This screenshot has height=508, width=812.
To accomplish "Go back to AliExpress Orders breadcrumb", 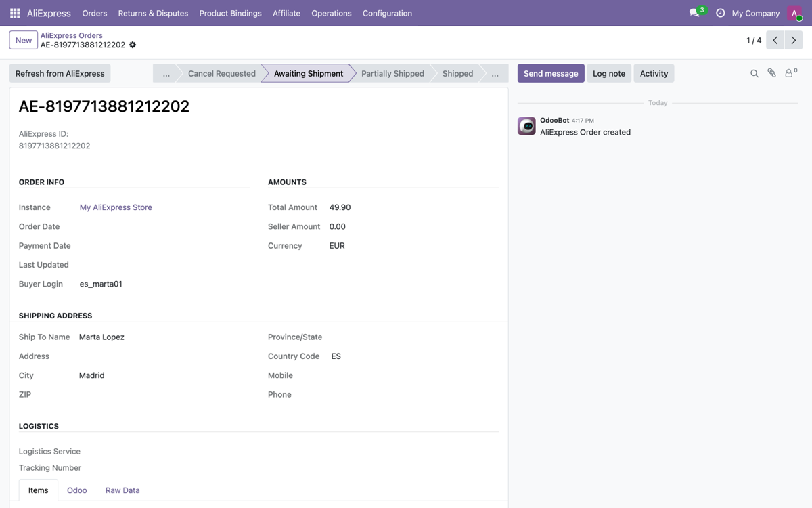I will coord(72,35).
